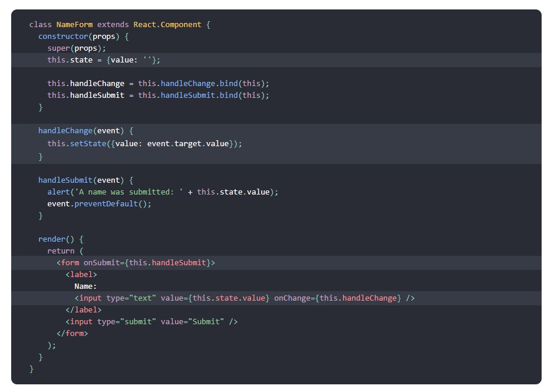This screenshot has height=392, width=554.
Task: Click the super(props) call
Action: pos(77,48)
